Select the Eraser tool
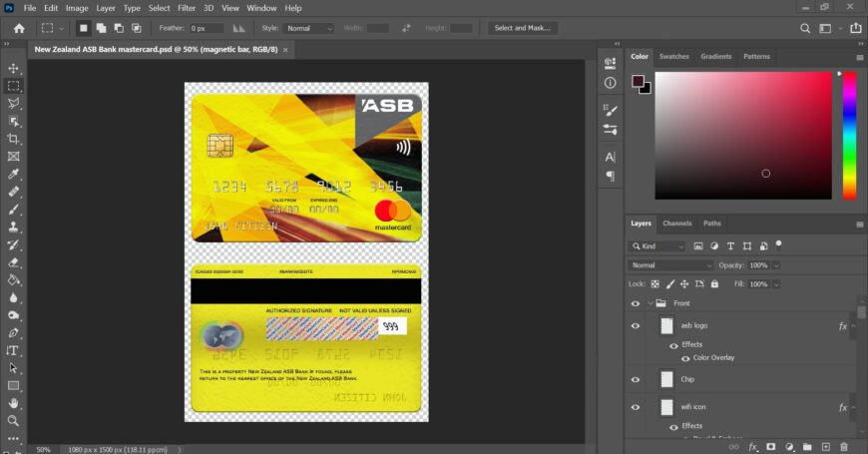 point(13,262)
